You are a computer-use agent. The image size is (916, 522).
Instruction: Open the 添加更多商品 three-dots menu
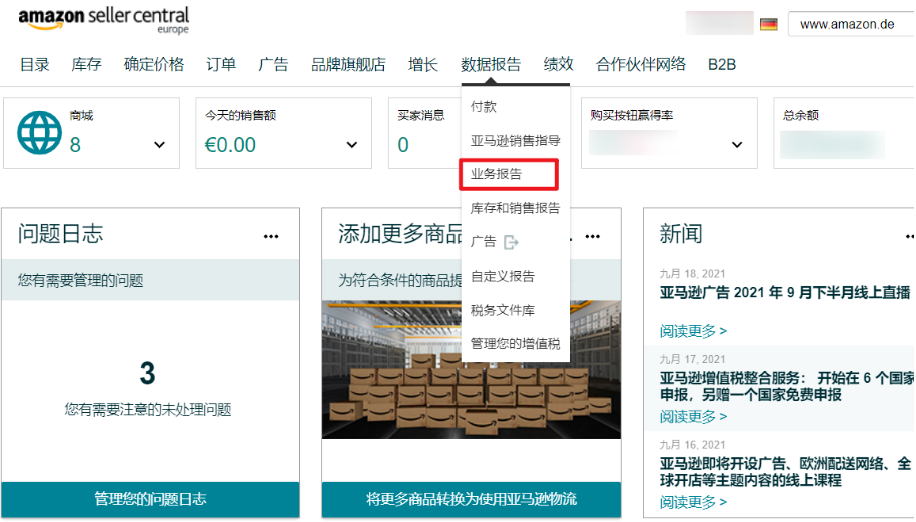[592, 236]
